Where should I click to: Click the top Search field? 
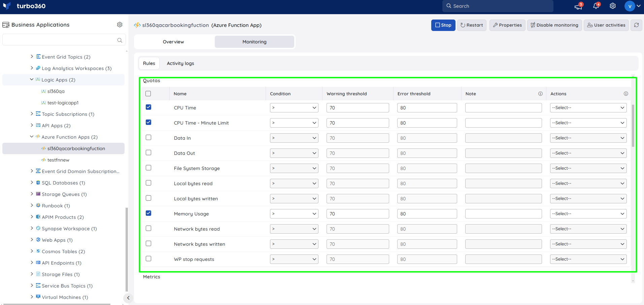point(498,6)
